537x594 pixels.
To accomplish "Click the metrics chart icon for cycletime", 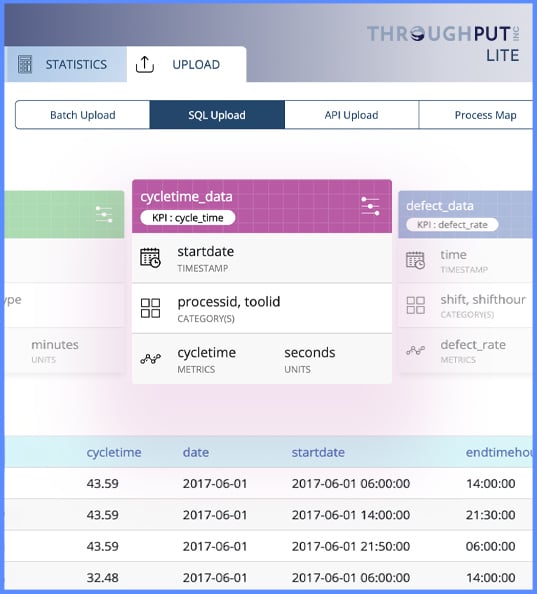I will pos(150,358).
